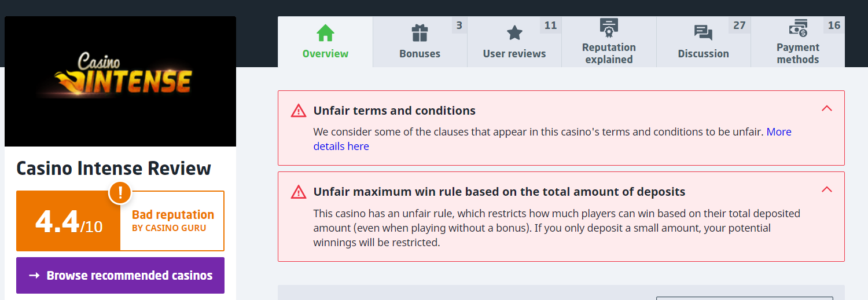Click the User reviews star icon
This screenshot has height=300, width=868.
pyautogui.click(x=514, y=33)
